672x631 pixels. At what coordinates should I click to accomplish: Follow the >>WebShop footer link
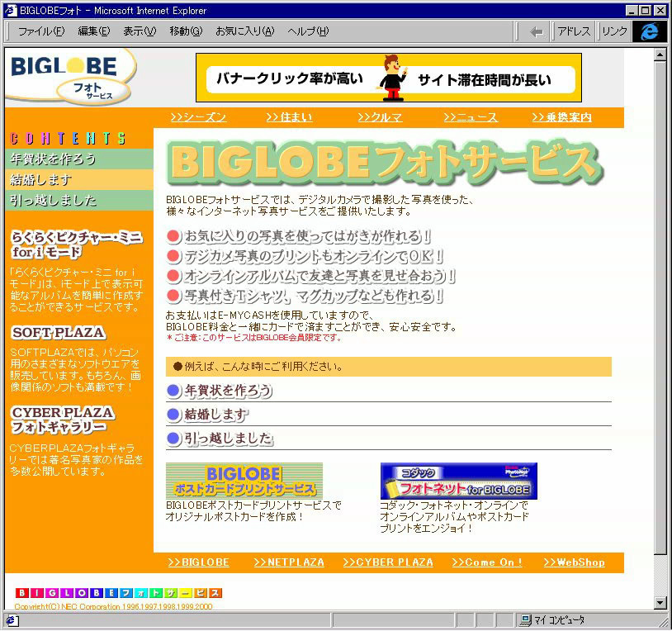click(575, 562)
